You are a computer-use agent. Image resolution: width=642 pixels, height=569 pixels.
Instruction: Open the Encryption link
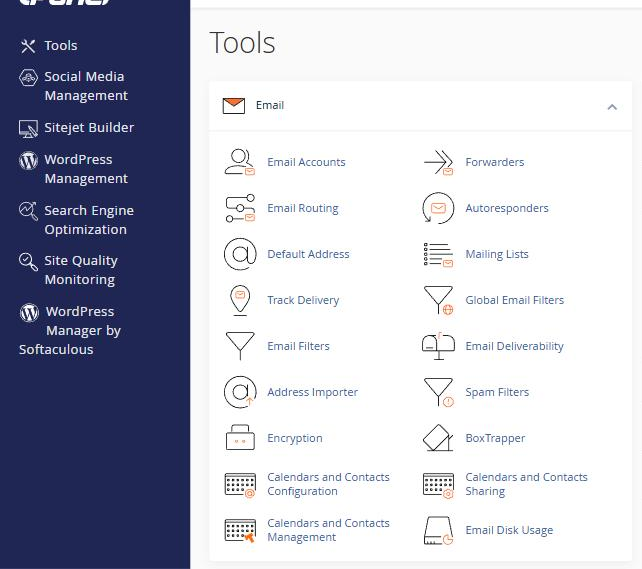pos(295,438)
